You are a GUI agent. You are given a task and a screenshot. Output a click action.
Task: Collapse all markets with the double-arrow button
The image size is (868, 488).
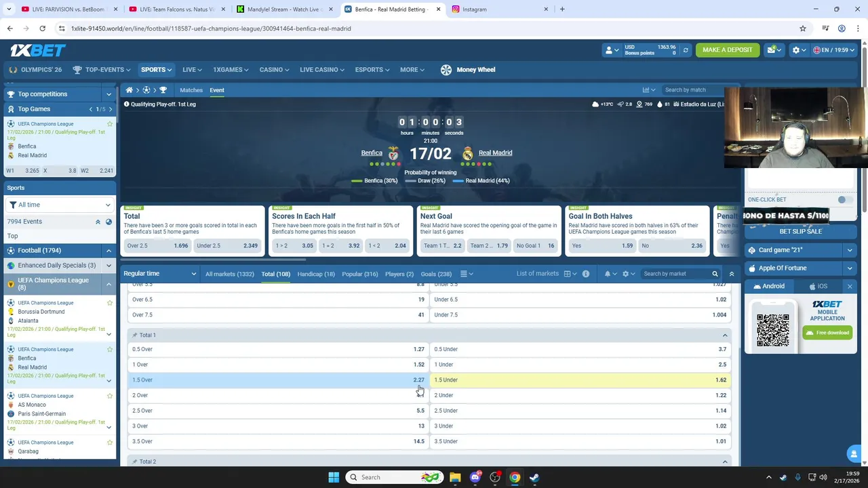coord(731,274)
